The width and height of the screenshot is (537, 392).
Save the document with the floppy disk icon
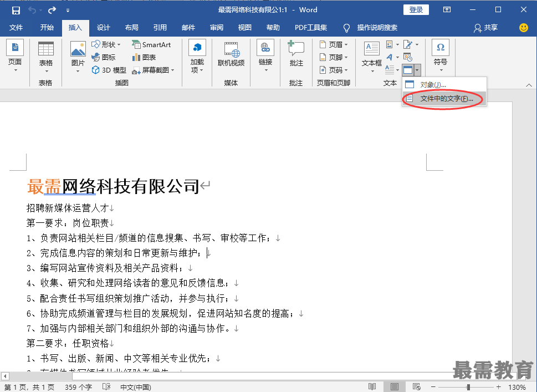tap(16, 11)
